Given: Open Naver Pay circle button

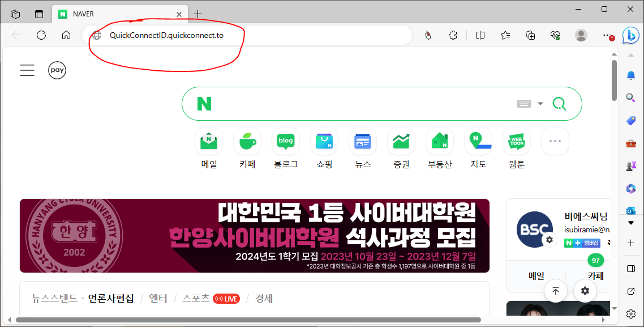Looking at the screenshot, I should click(x=57, y=70).
